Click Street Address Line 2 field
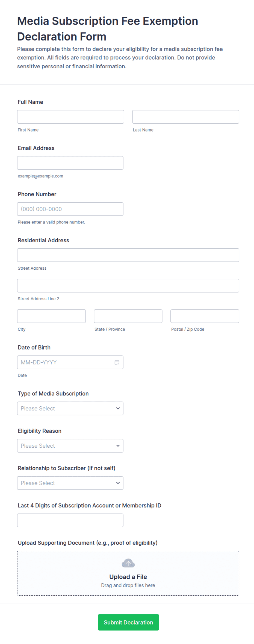Image resolution: width=254 pixels, height=644 pixels. (x=128, y=286)
